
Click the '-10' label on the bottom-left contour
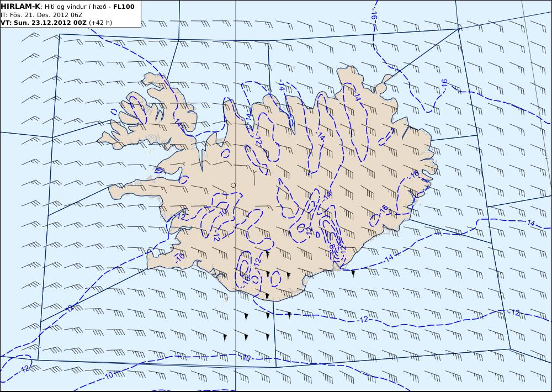click(108, 375)
